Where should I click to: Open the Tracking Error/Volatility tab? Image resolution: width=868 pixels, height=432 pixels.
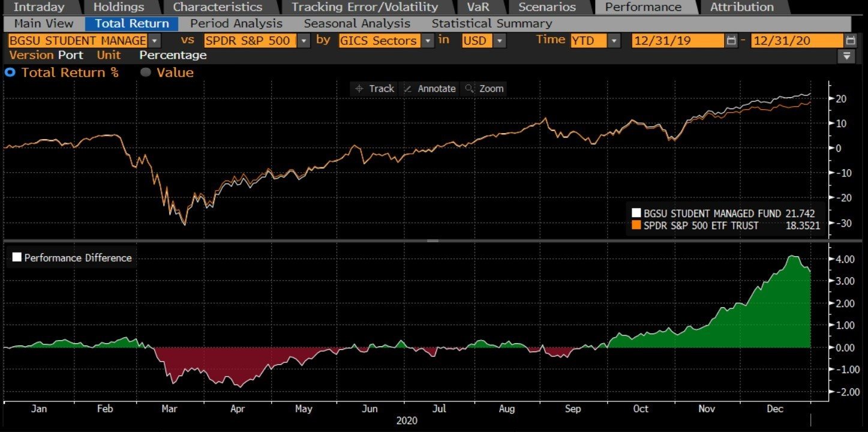(x=365, y=7)
